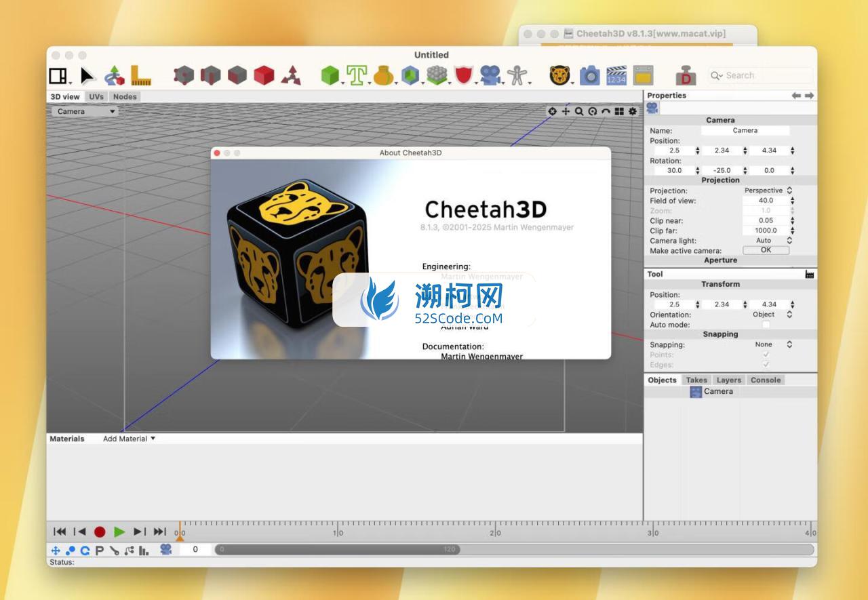Screen dimensions: 868x600
Task: Click the orange vase creator icon
Action: coord(383,75)
